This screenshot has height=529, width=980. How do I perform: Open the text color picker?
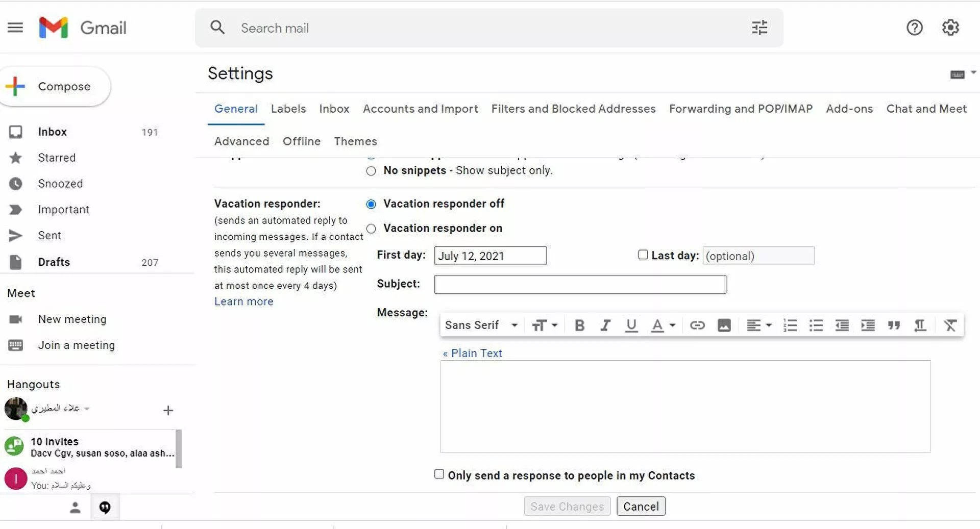tap(663, 325)
